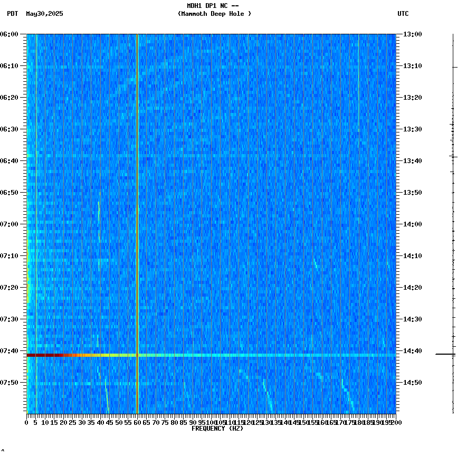Click the FREQUENCY (HZ) axis title
The image size is (476, 456).
click(217, 428)
